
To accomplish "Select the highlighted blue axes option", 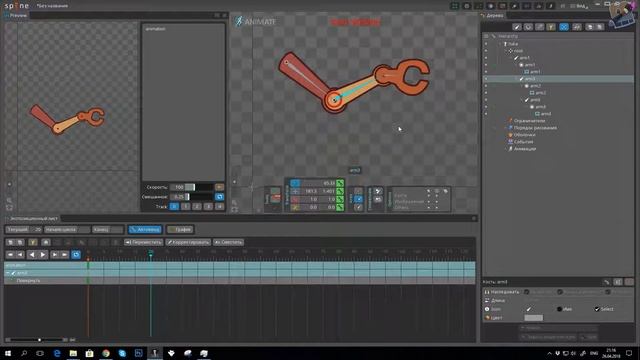I will tap(358, 199).
